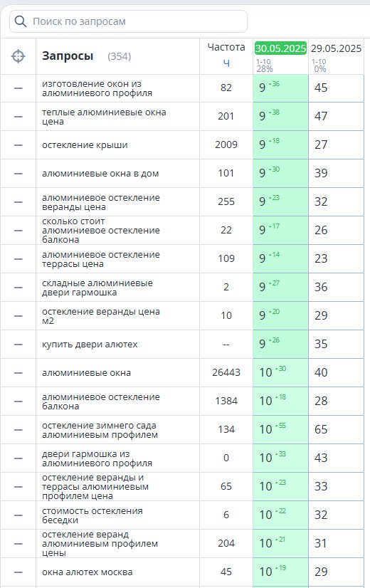Select the 29.05.2025 date column header
The height and width of the screenshot is (588, 370).
tap(336, 48)
